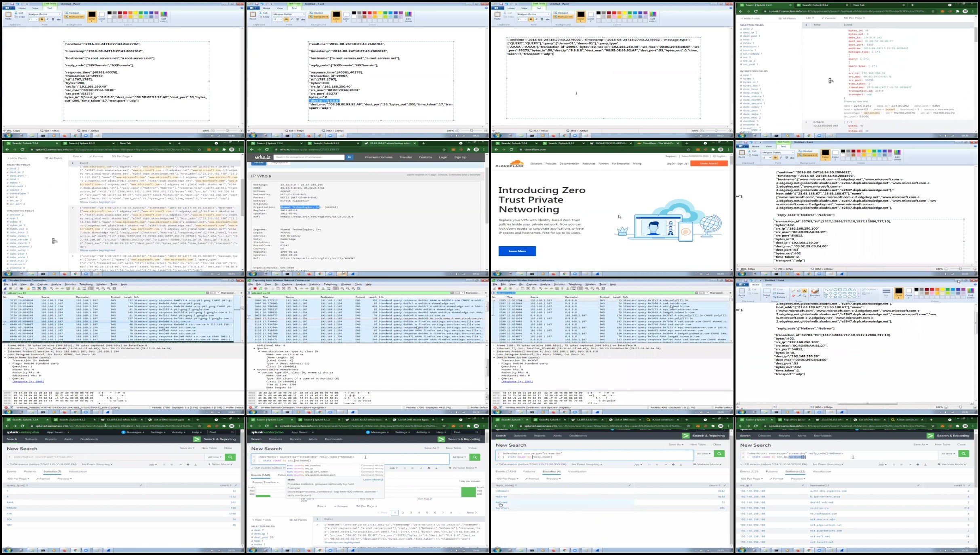Click export download icon in Statistics (32) Splunk window
This screenshot has width=980, height=555.
(925, 464)
